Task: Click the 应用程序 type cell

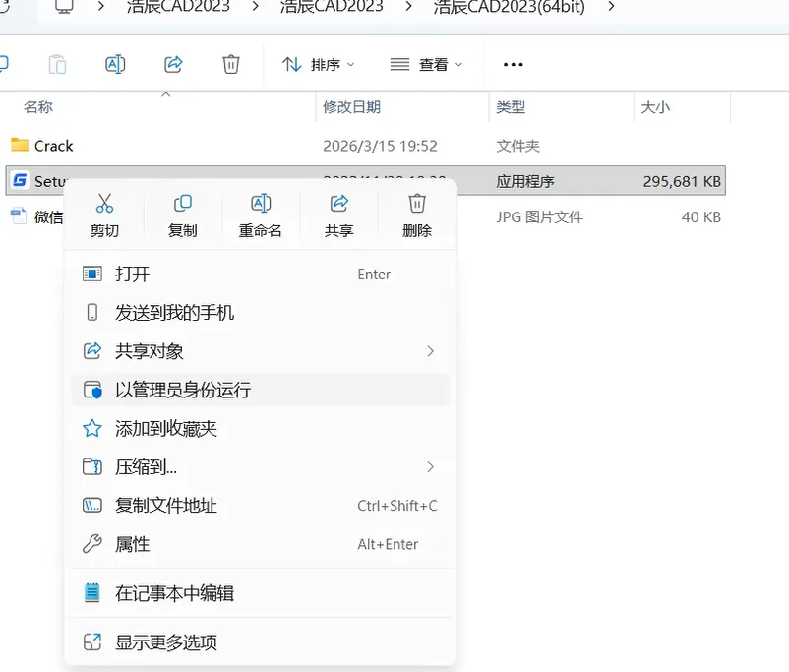Action: click(524, 181)
